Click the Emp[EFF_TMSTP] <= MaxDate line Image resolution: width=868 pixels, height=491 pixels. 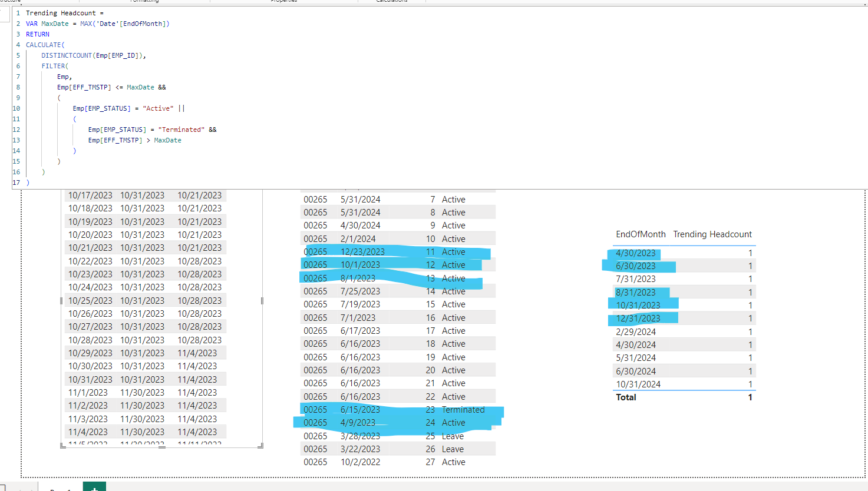111,87
